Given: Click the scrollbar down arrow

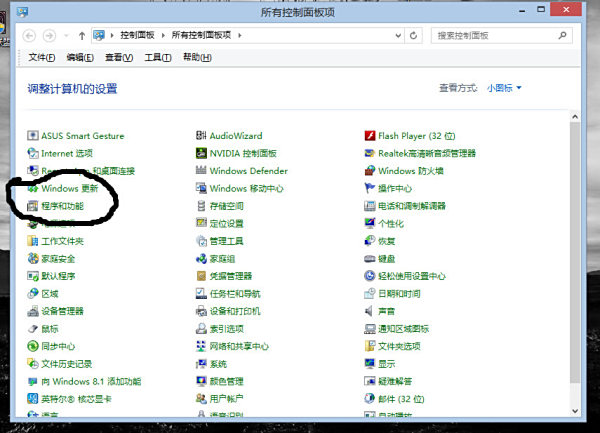Looking at the screenshot, I should tap(575, 411).
